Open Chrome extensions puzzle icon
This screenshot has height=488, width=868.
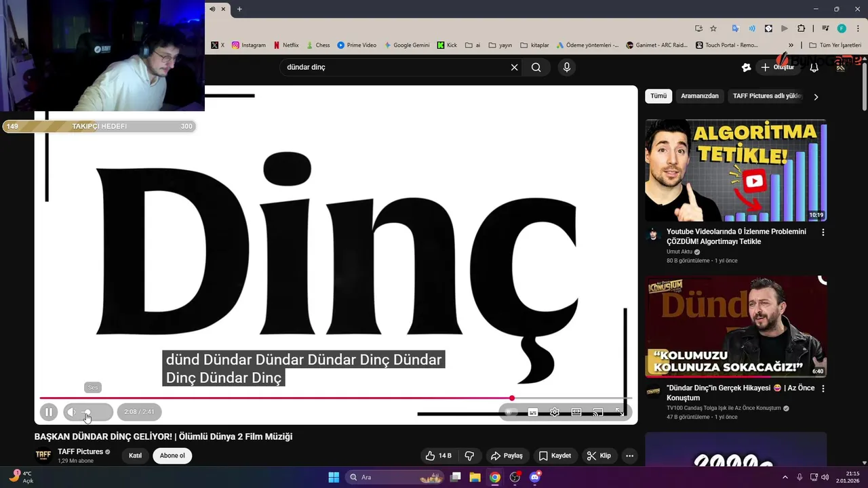pos(801,28)
